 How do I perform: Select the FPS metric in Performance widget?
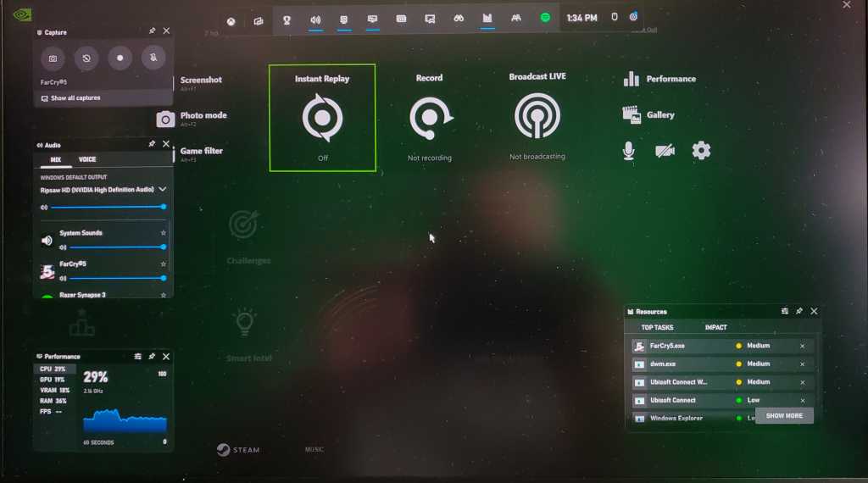pos(50,412)
